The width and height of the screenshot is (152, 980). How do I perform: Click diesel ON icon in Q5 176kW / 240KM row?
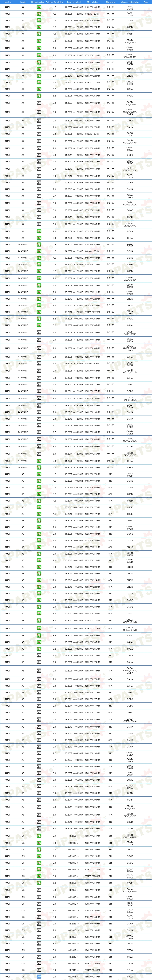(39, 937)
